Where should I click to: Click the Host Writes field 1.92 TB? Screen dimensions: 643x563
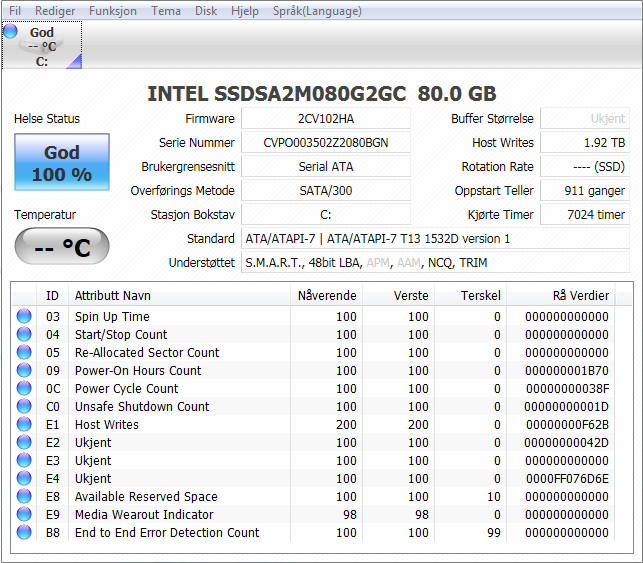click(x=585, y=143)
